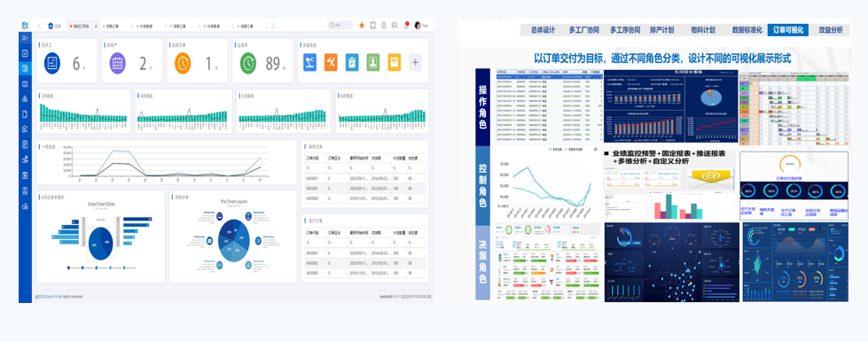
Task: Open the open-book sidebar icon
Action: tap(25, 84)
